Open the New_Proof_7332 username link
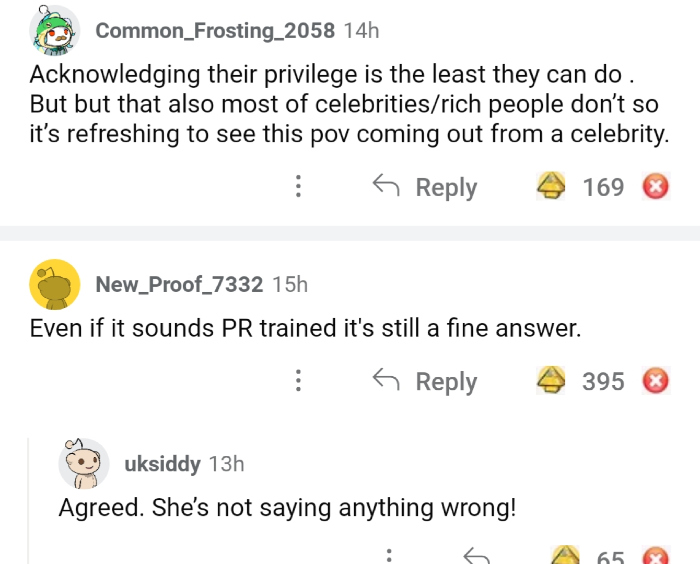Screen dimensions: 700x564 [179, 284]
